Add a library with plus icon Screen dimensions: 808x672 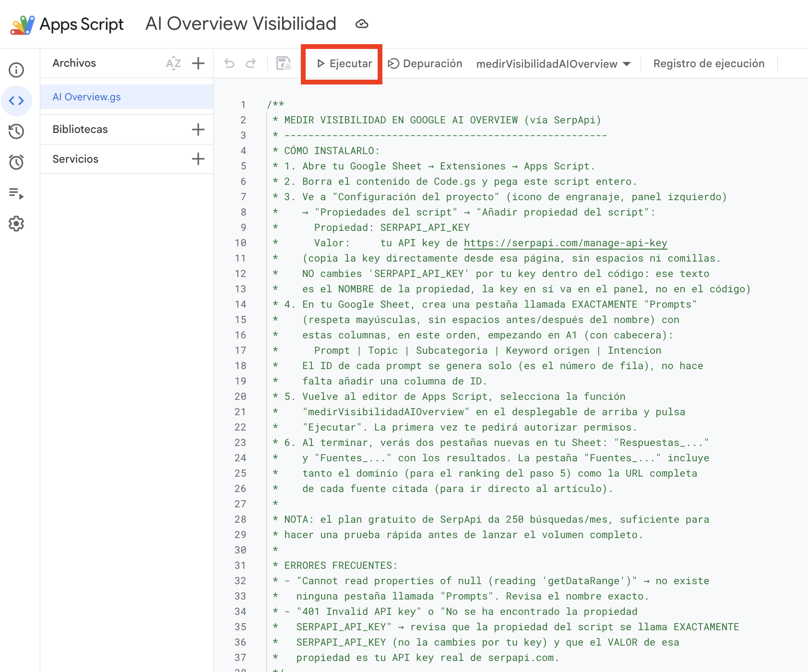198,129
